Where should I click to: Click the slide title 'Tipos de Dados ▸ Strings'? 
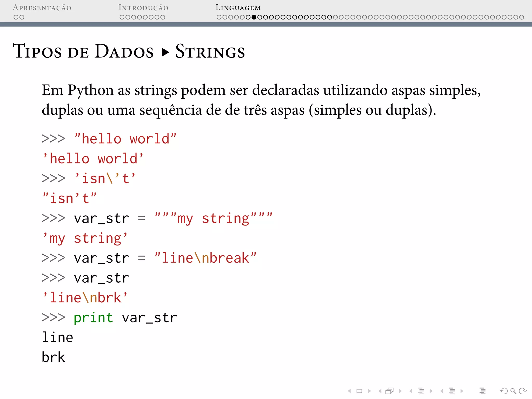tap(129, 51)
